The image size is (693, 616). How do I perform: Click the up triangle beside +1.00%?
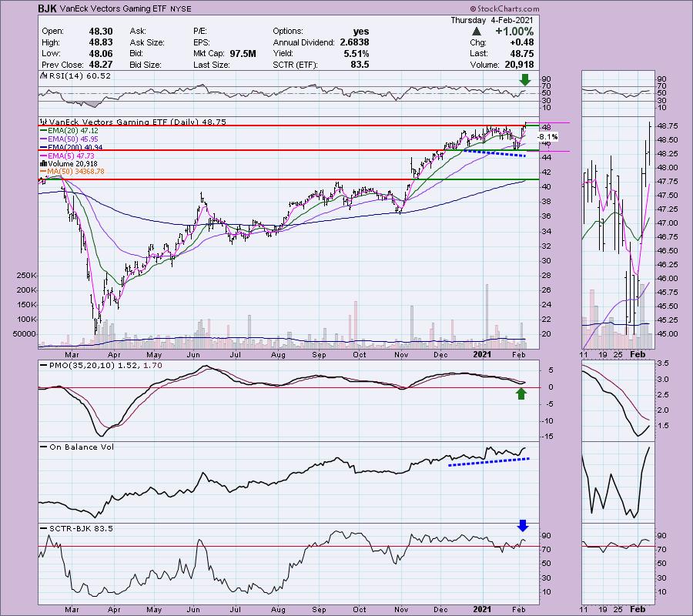[477, 32]
